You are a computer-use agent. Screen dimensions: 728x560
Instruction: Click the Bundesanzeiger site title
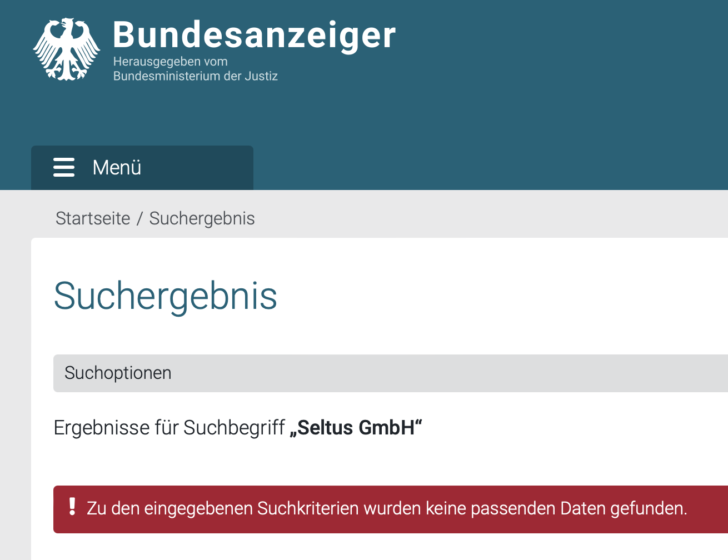coord(254,35)
